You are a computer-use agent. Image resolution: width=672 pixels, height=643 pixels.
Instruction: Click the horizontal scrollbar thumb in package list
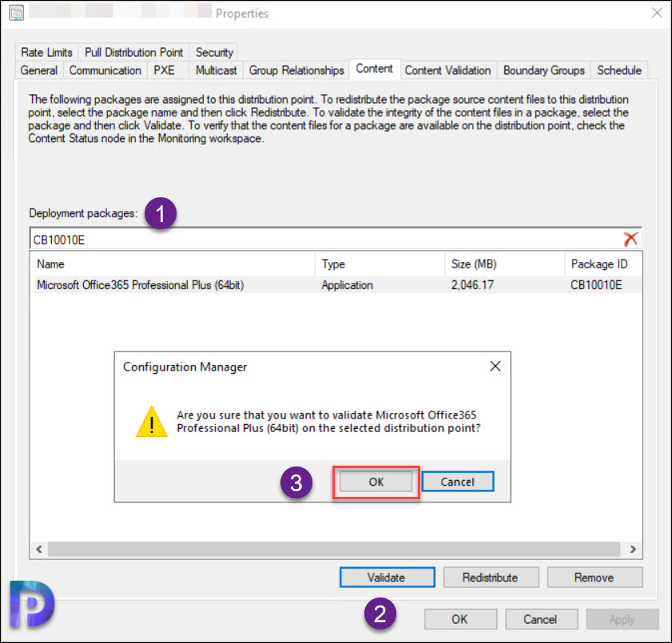coord(334,549)
